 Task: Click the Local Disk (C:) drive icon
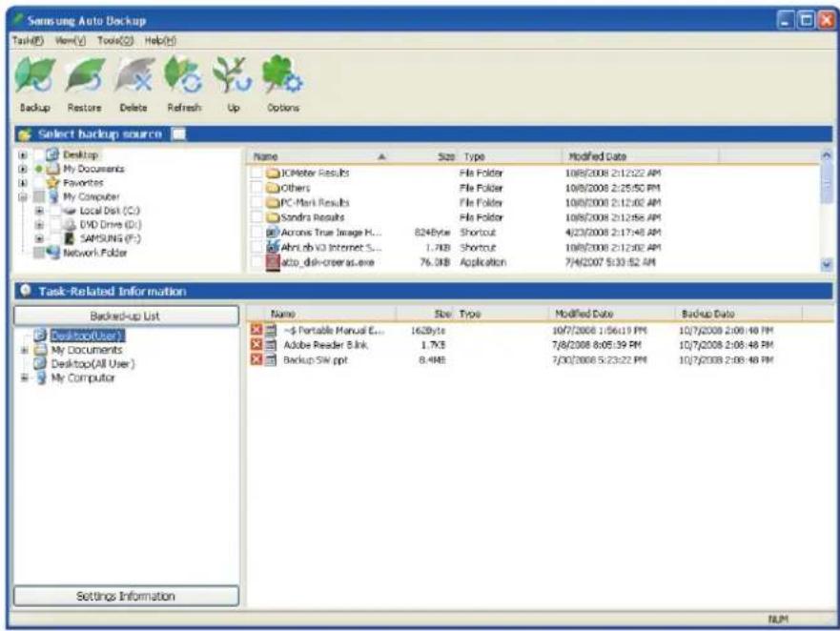70,211
